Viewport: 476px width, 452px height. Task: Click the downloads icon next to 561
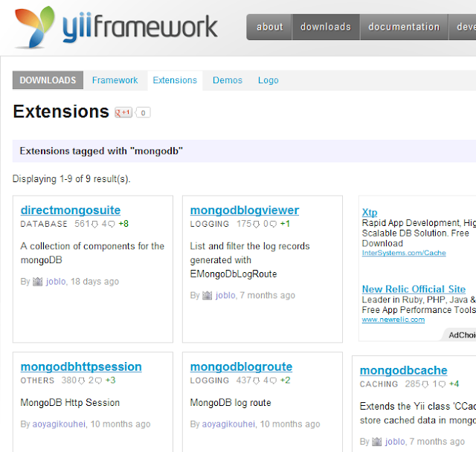click(94, 225)
